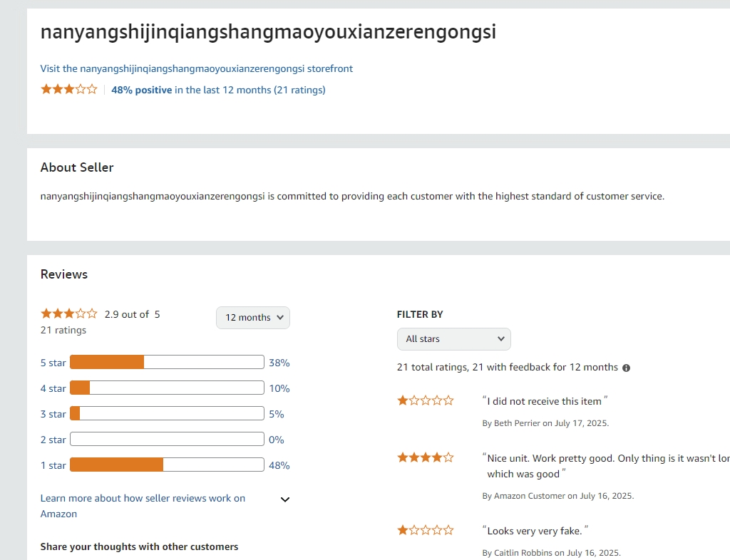This screenshot has height=560, width=730.
Task: Click the 3 star rating row label
Action: pos(53,414)
